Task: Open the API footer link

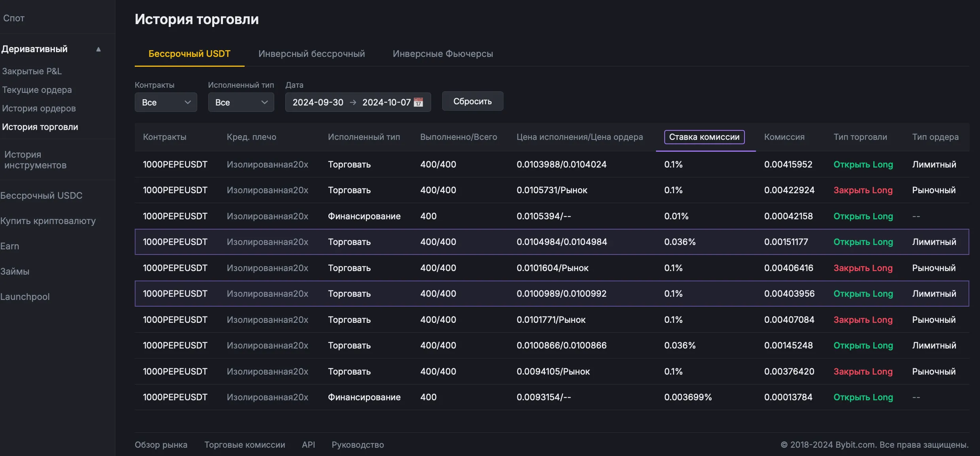Action: (308, 445)
